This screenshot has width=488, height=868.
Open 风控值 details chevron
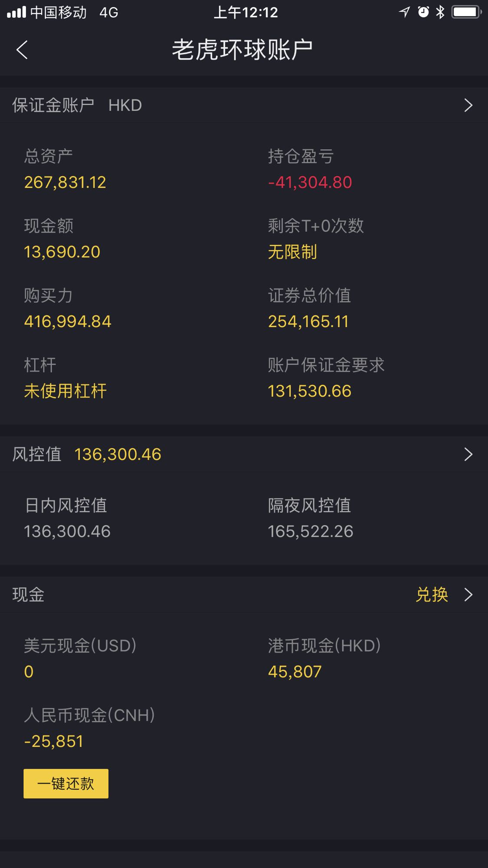click(x=468, y=454)
